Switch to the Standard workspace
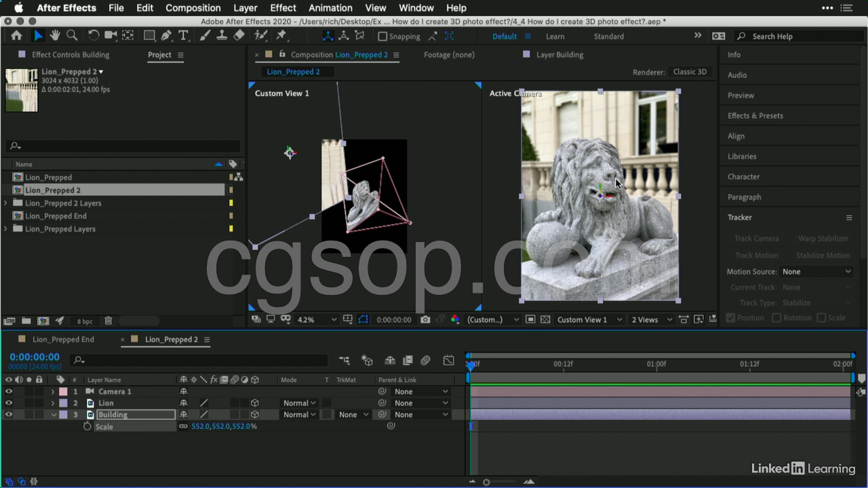868x488 pixels. tap(609, 37)
